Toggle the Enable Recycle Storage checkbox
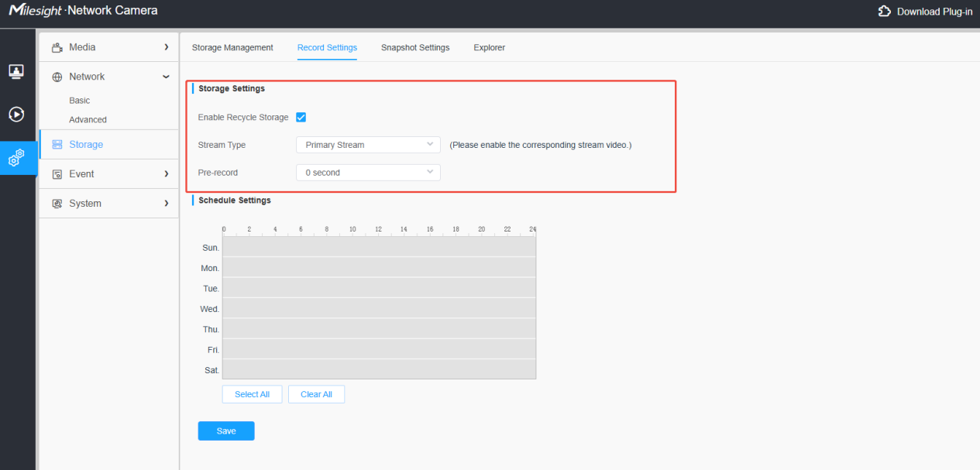Screen dimensions: 980x470 [301, 118]
